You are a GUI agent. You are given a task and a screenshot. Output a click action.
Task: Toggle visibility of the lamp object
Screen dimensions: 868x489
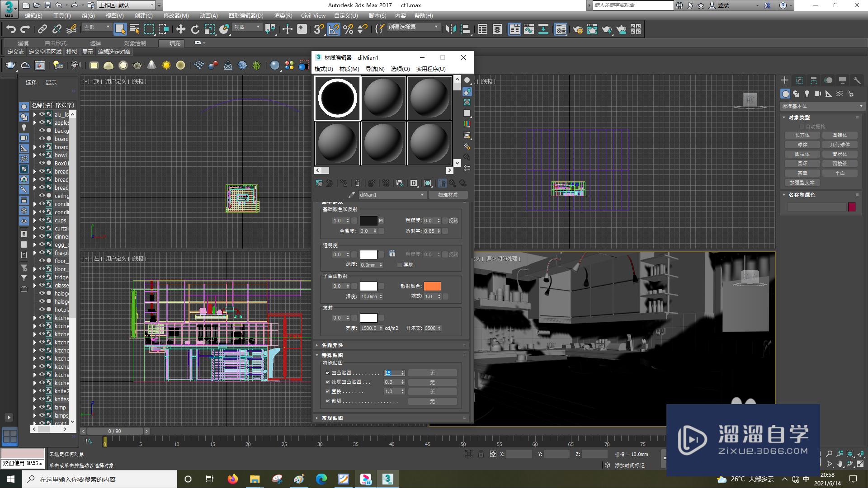click(x=42, y=407)
